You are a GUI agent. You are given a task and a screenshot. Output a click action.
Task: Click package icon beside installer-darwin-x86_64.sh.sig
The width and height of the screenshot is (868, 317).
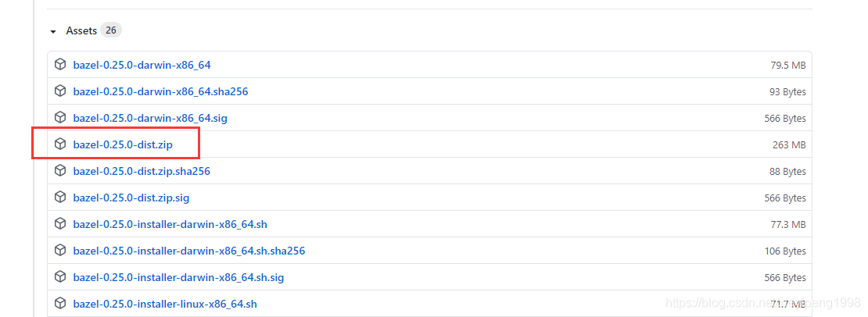(x=59, y=276)
